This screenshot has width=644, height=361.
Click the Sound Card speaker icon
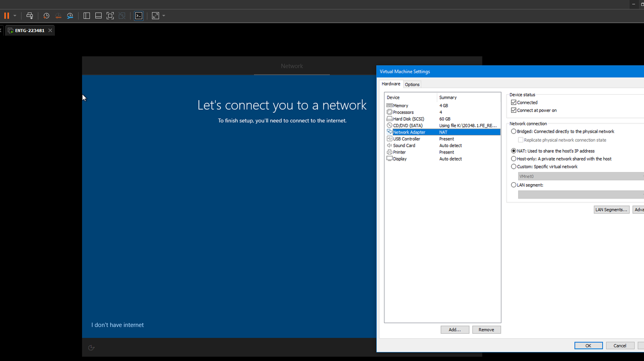click(389, 146)
